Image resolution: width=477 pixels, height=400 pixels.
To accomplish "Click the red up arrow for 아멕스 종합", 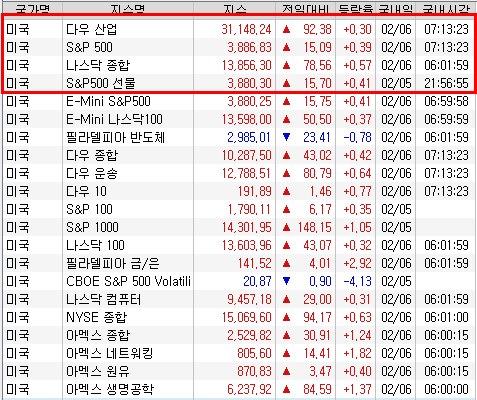I will coord(286,336).
